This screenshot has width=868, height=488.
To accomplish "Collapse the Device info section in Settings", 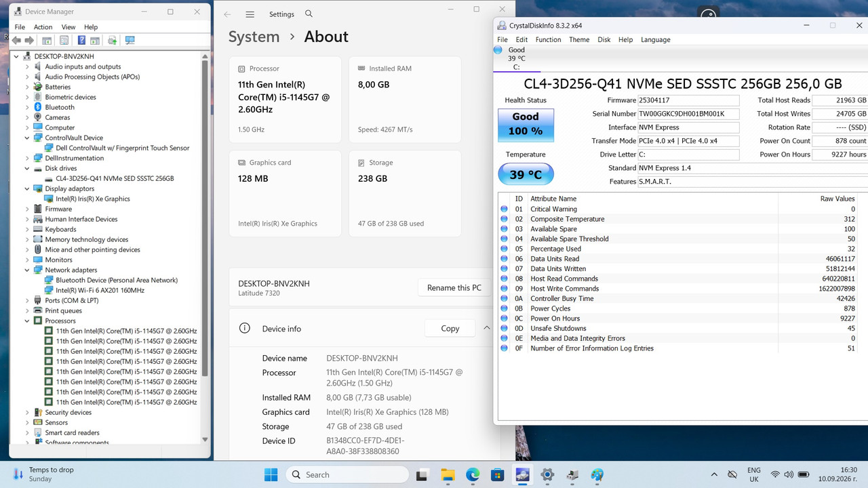I will [486, 328].
